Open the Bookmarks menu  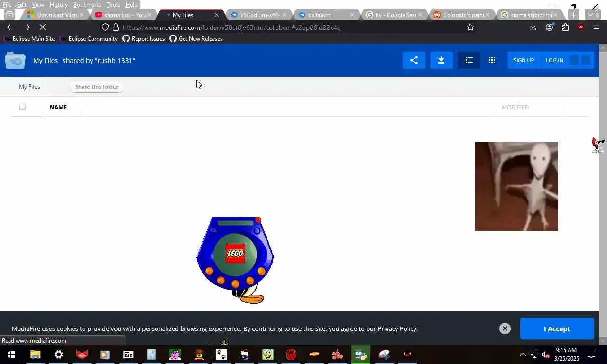[x=87, y=5]
